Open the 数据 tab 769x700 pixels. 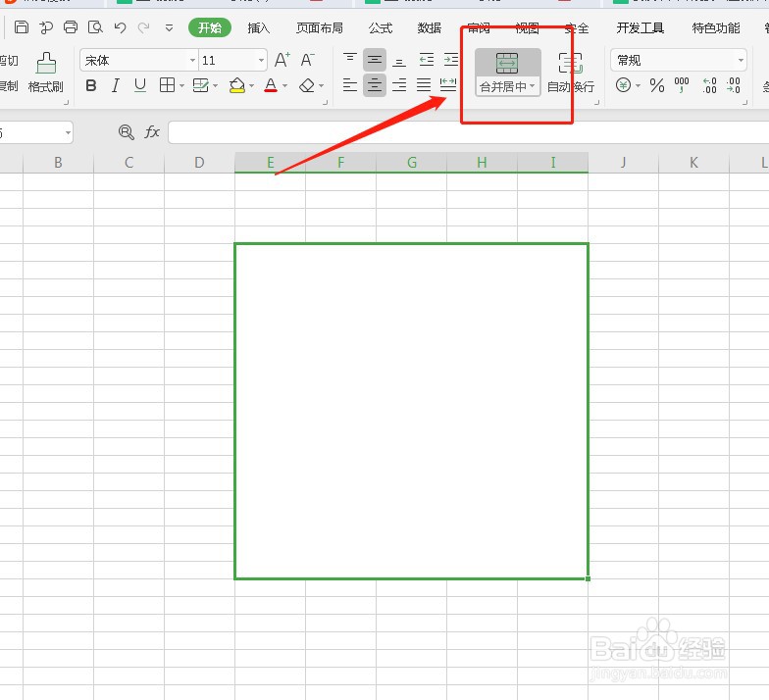coord(430,27)
